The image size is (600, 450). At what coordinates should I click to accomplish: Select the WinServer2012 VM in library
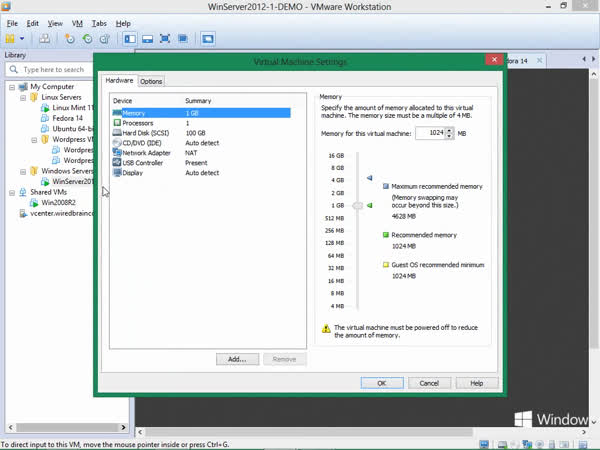coord(67,181)
